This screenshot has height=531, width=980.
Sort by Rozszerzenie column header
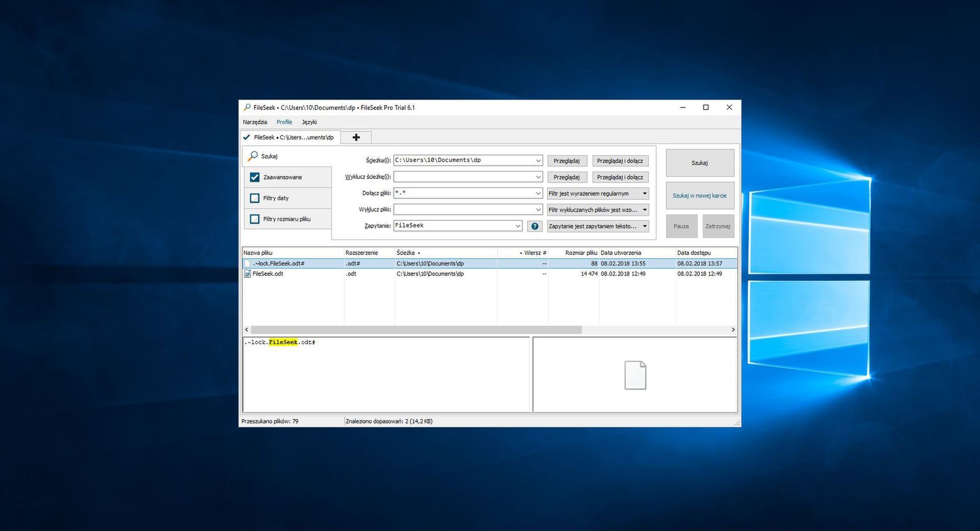pos(369,253)
